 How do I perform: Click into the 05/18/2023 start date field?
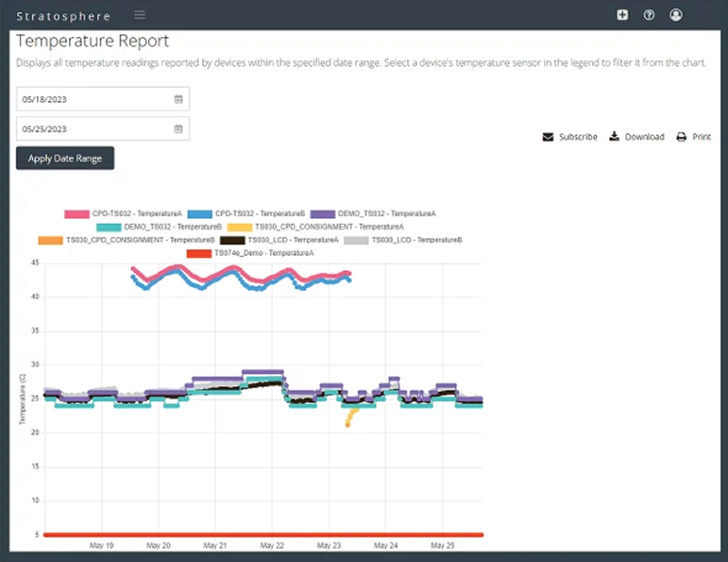point(93,99)
